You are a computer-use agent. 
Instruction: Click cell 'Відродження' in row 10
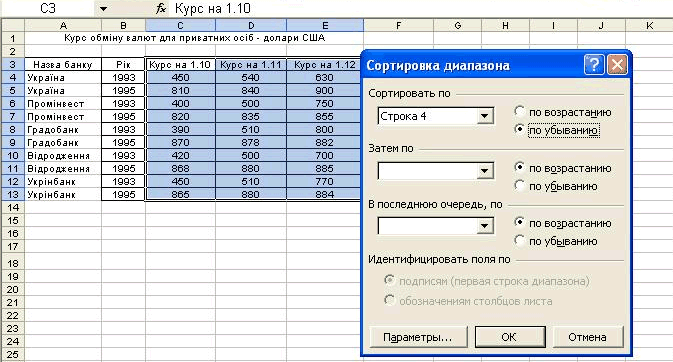[63, 155]
